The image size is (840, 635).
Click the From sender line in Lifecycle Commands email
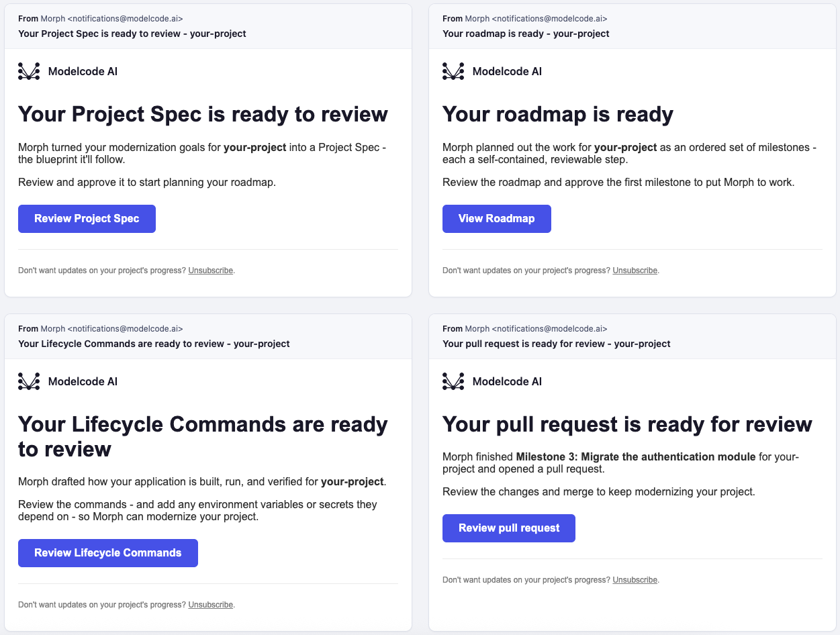[x=100, y=329]
